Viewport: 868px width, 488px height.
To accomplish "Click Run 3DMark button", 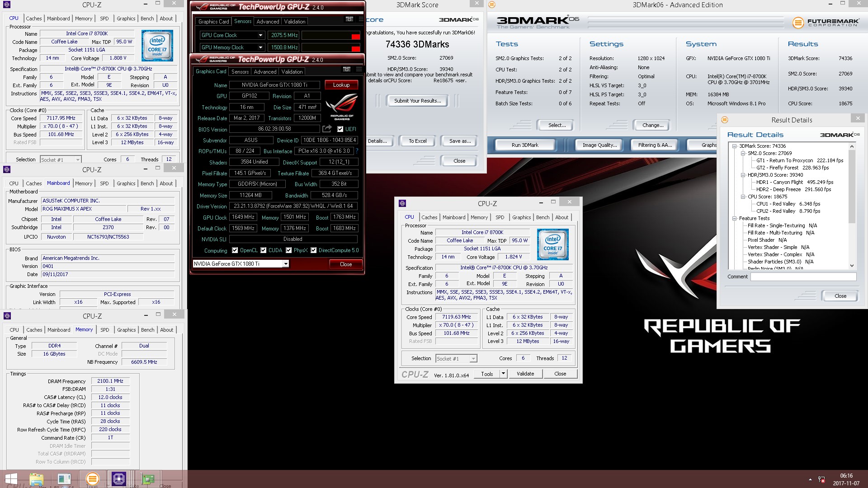I will point(525,145).
